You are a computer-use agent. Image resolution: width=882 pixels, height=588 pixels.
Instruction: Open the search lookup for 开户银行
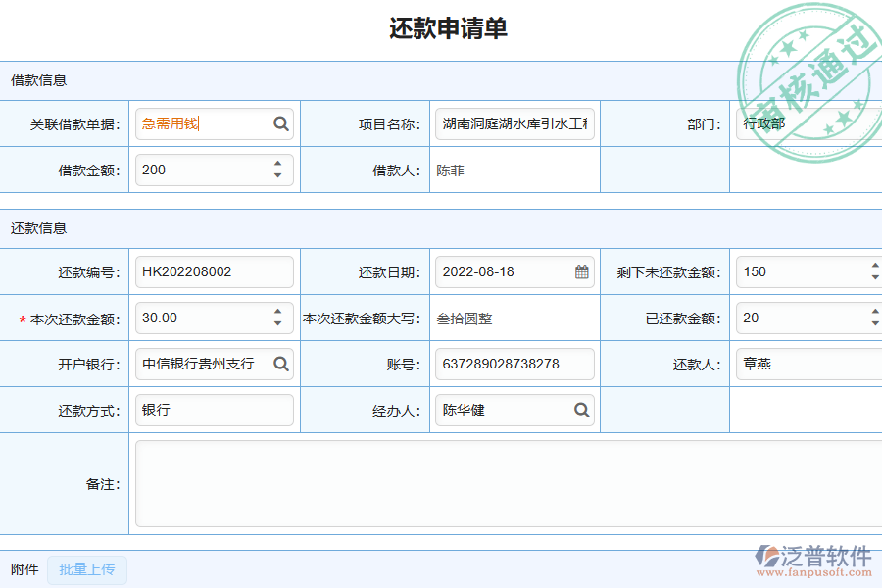coord(281,364)
